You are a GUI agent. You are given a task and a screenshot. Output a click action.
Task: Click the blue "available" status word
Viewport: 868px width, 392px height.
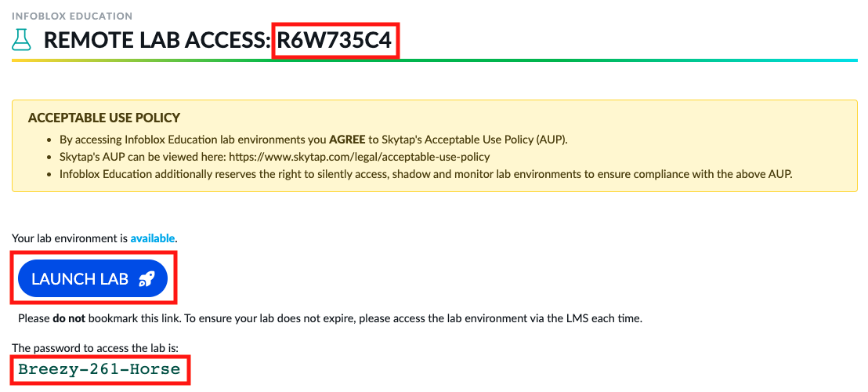tap(153, 238)
